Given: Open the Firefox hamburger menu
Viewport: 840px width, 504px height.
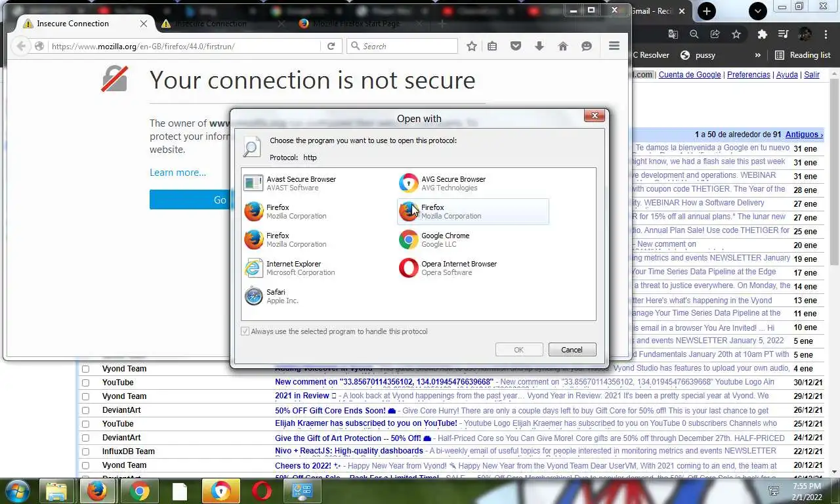Looking at the screenshot, I should [x=614, y=46].
